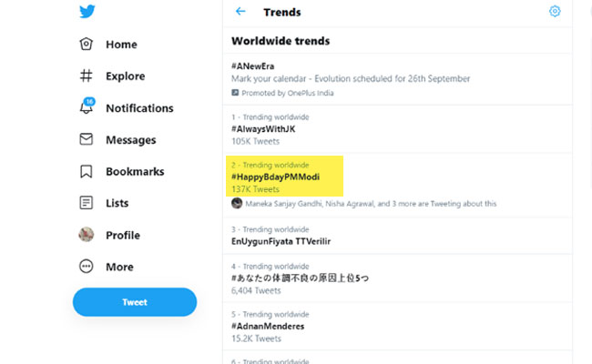Viewport: 592px width, 364px height.
Task: Open trends settings gear icon
Action: (555, 12)
